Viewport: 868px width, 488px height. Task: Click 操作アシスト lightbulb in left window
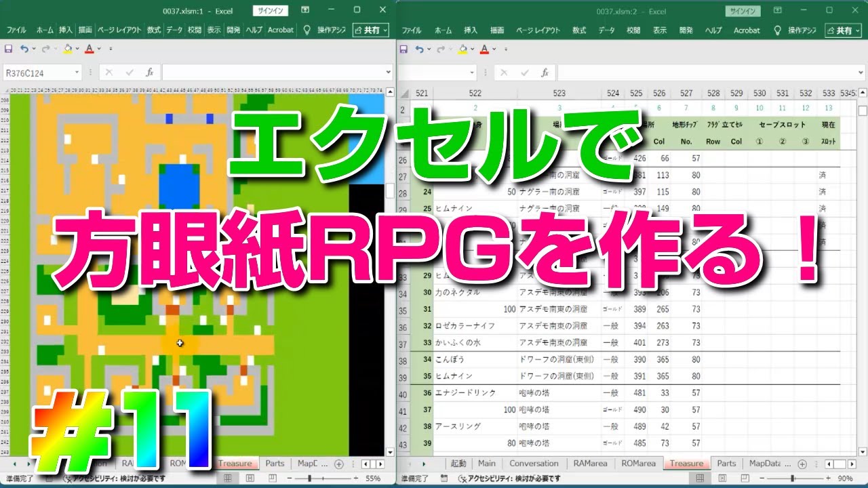coord(307,30)
